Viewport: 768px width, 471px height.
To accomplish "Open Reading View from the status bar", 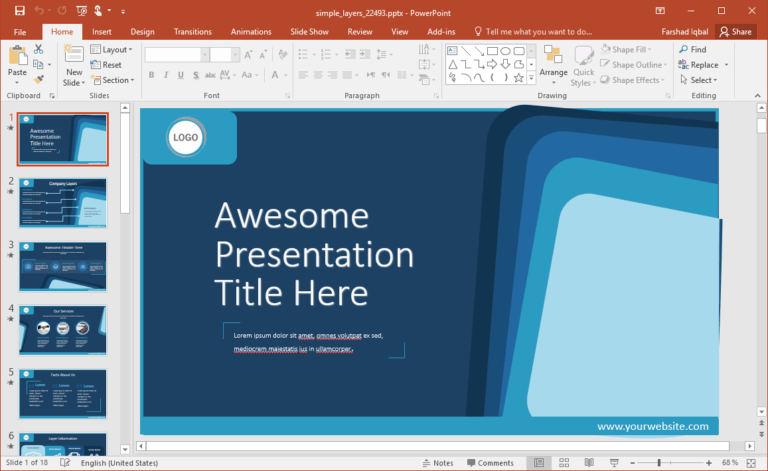I will click(x=588, y=463).
